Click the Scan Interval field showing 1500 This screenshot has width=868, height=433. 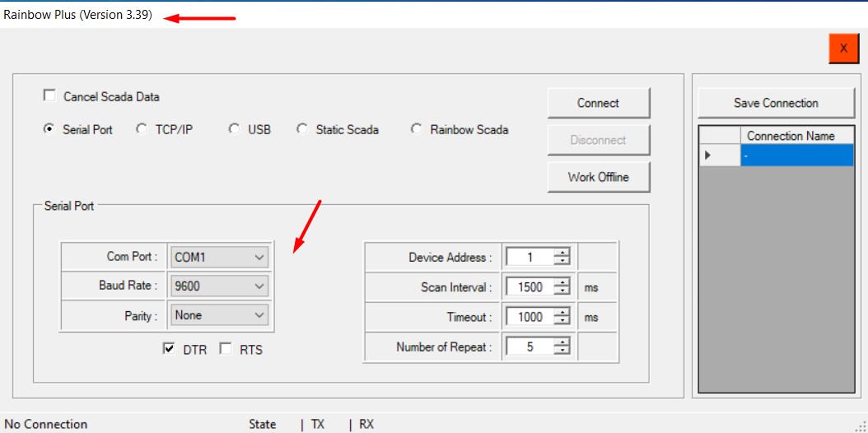pyautogui.click(x=530, y=287)
